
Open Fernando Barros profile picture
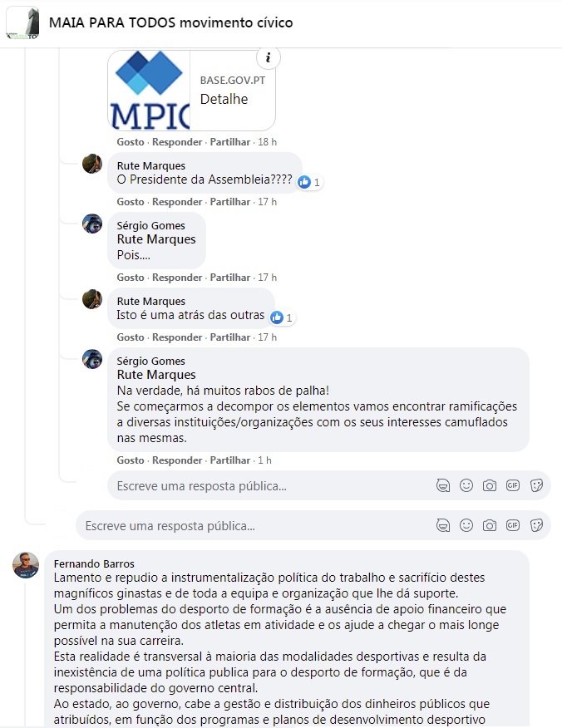pyautogui.click(x=26, y=565)
